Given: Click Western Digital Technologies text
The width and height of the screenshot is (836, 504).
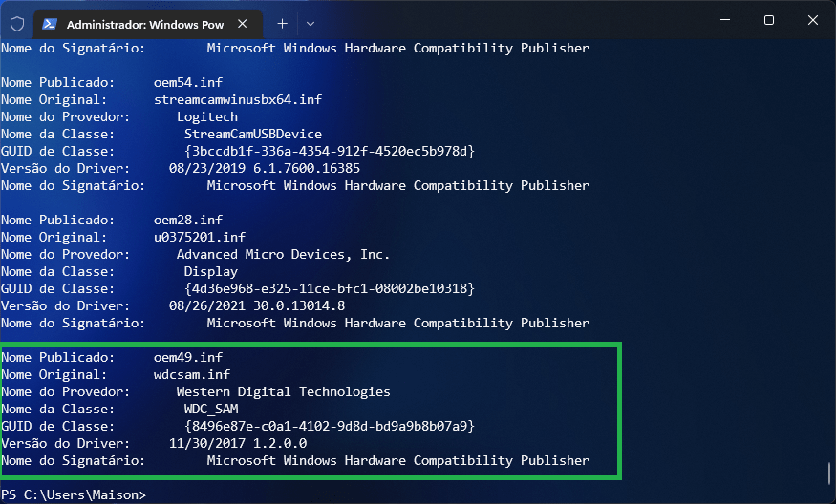Looking at the screenshot, I should (283, 392).
